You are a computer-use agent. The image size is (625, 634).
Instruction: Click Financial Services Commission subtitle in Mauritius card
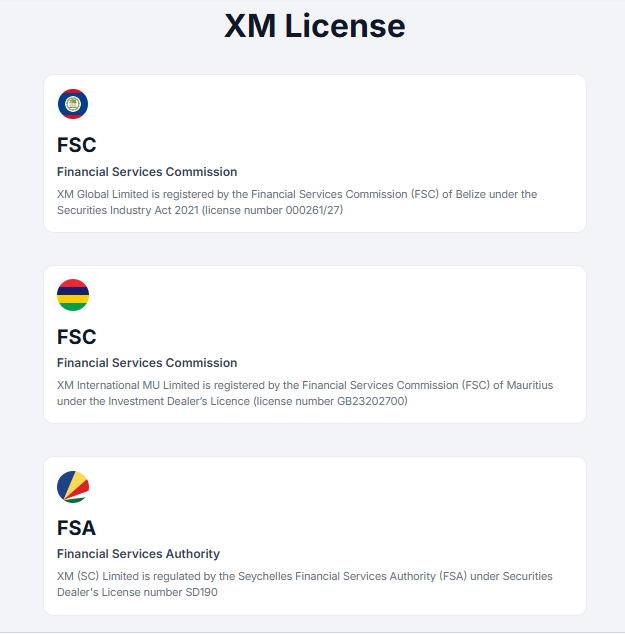147,363
